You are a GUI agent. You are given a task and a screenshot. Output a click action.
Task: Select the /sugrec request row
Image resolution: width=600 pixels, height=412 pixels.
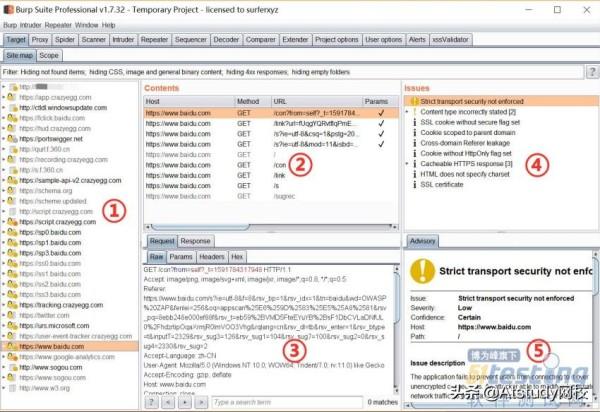271,196
